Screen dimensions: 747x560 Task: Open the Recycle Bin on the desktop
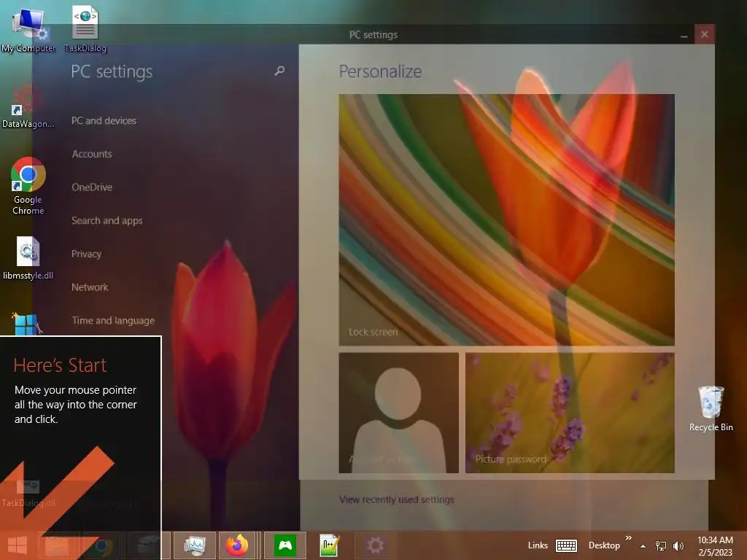[x=711, y=408]
